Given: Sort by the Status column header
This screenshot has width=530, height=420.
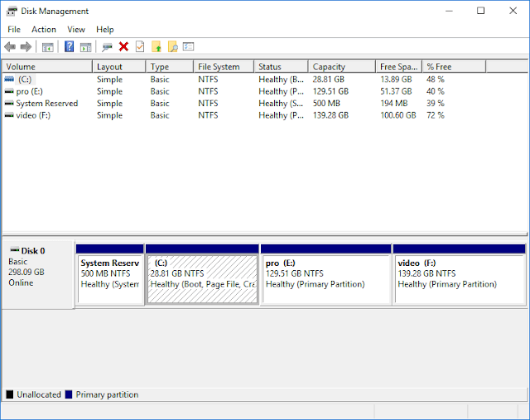Looking at the screenshot, I should pyautogui.click(x=282, y=66).
